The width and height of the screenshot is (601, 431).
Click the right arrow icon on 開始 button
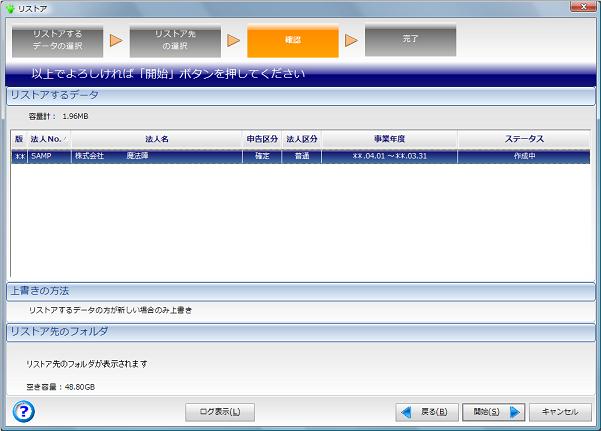(x=516, y=411)
